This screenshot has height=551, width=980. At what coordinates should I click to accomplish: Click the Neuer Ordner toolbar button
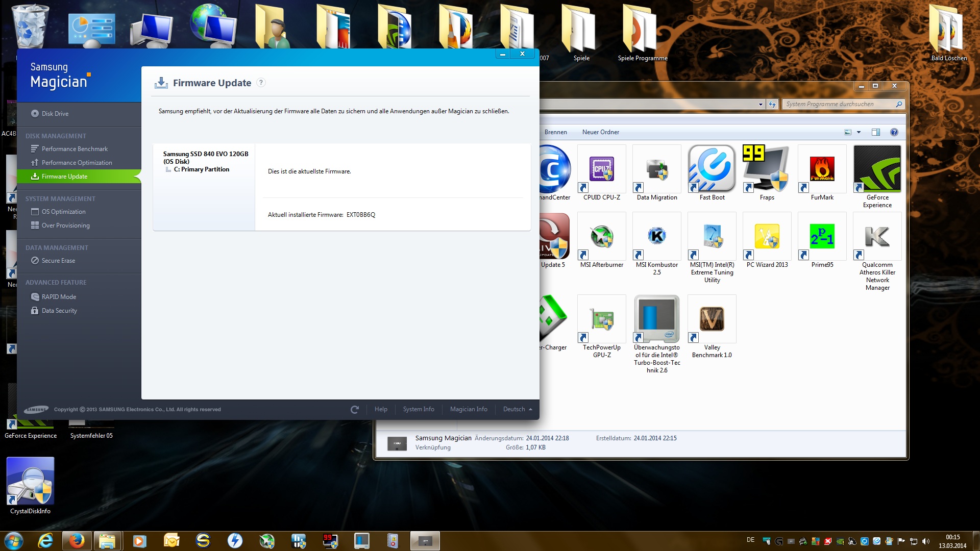600,132
